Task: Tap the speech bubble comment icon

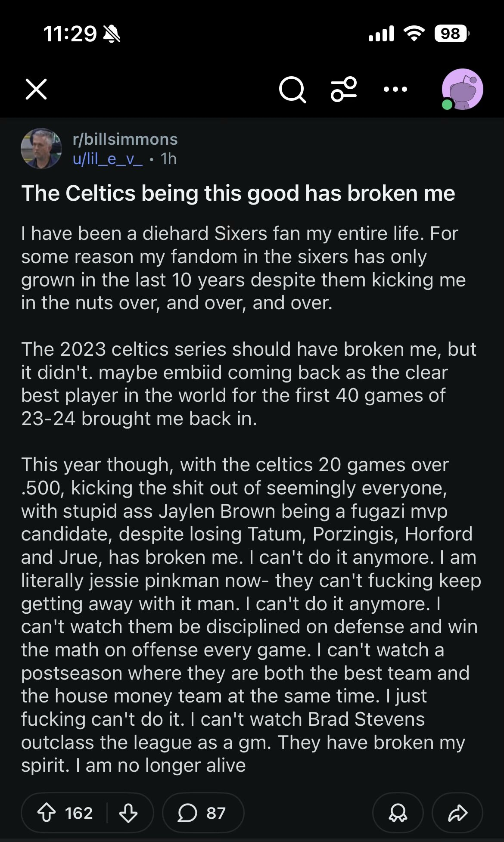Action: [x=187, y=813]
